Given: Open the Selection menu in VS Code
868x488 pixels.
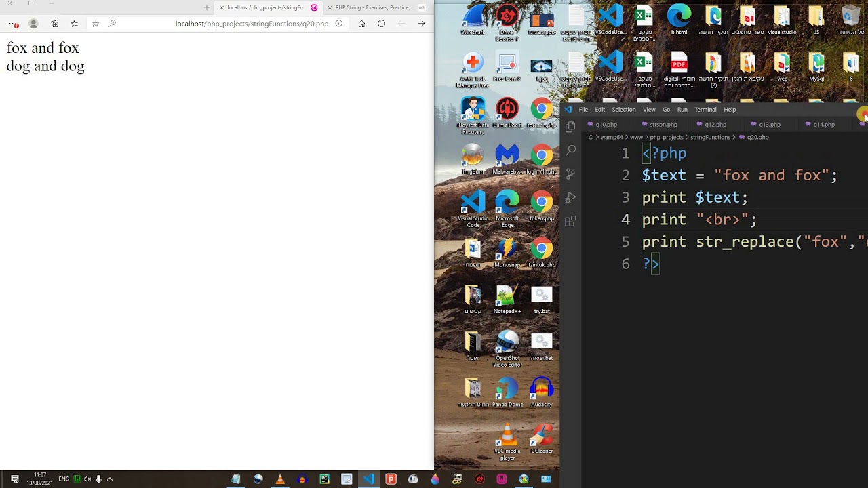Looking at the screenshot, I should coord(624,110).
